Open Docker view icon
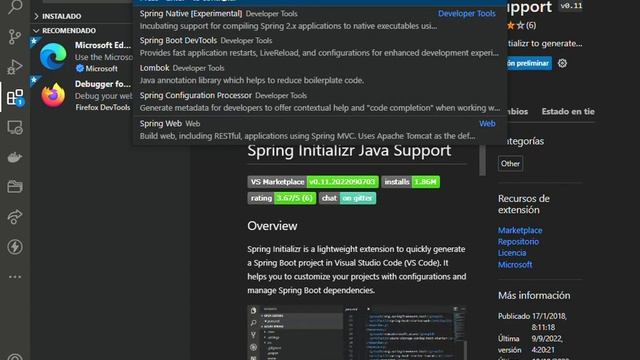The height and width of the screenshot is (360, 640). point(15,157)
